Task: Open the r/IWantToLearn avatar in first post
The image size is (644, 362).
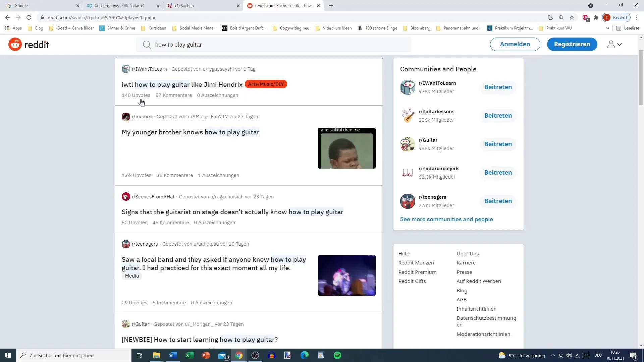Action: tap(126, 69)
